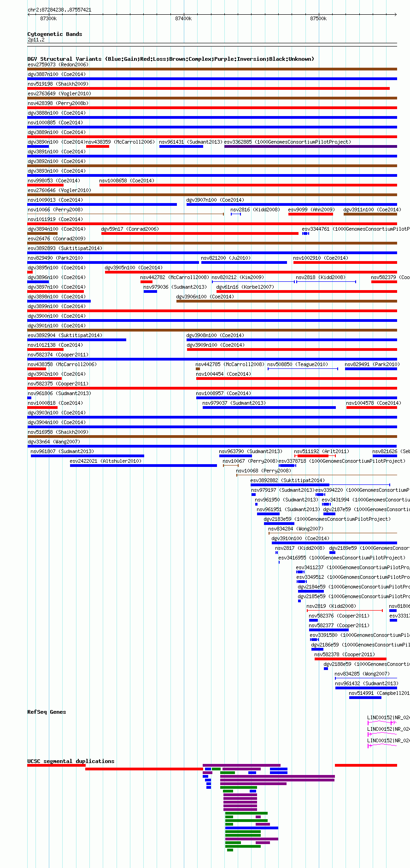Click the 87500k ruler label
410x868 pixels.
pos(318,18)
